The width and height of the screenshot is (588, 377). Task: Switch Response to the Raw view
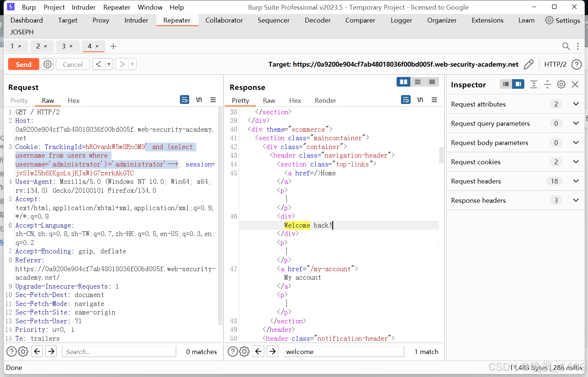(269, 101)
